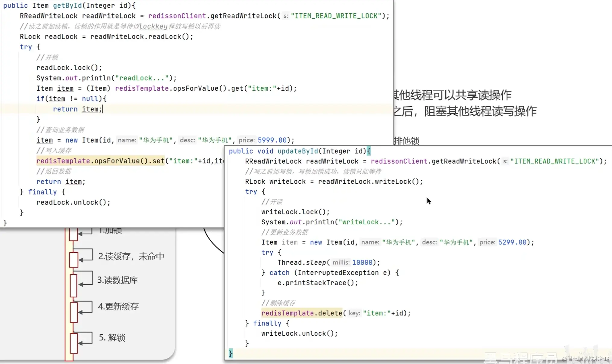The height and width of the screenshot is (364, 612).
Task: Click the 排他锁 text
Action: pyautogui.click(x=406, y=141)
